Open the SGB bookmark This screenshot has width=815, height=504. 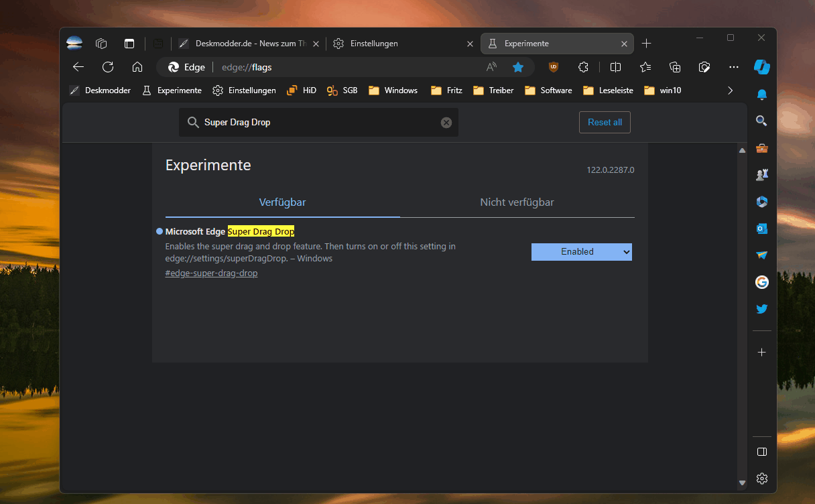[342, 90]
